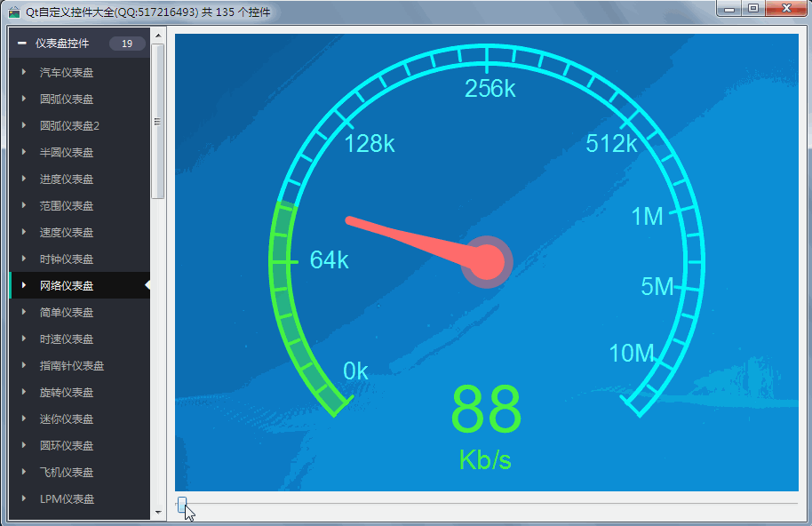The width and height of the screenshot is (812, 526).
Task: Click the sidebar vertical scrollbar thumb
Action: coord(158,121)
